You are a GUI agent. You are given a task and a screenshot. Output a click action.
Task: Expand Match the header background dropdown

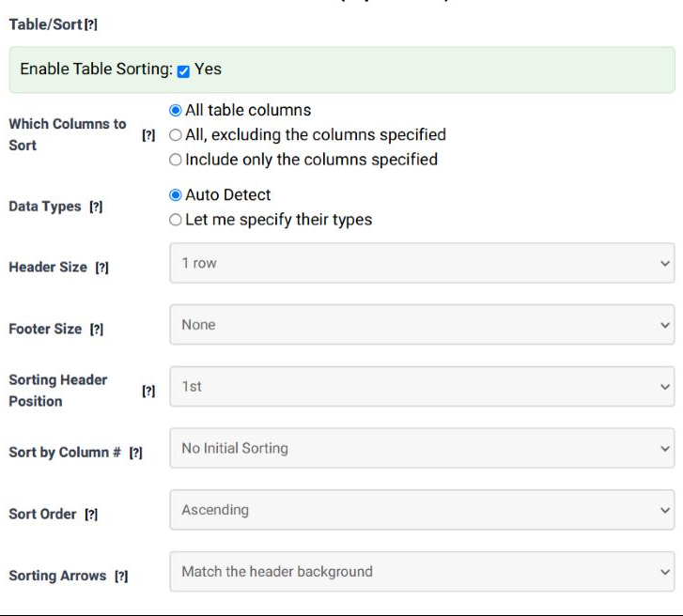click(422, 572)
